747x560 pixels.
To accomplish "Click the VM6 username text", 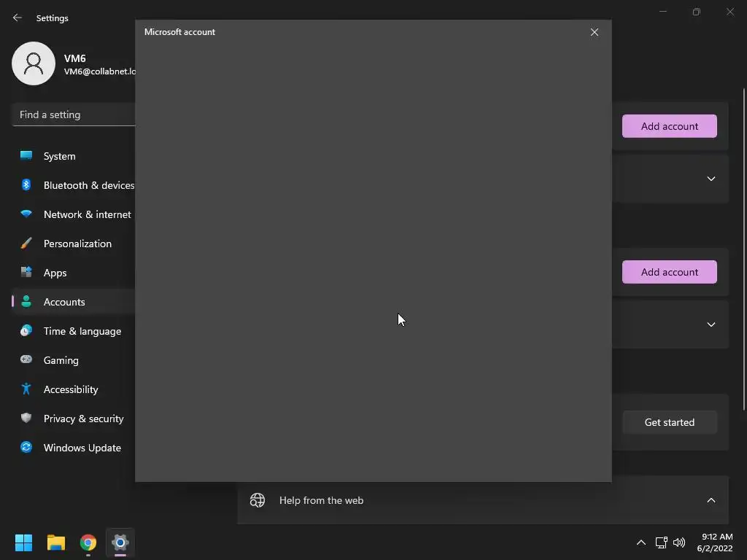I will point(75,58).
